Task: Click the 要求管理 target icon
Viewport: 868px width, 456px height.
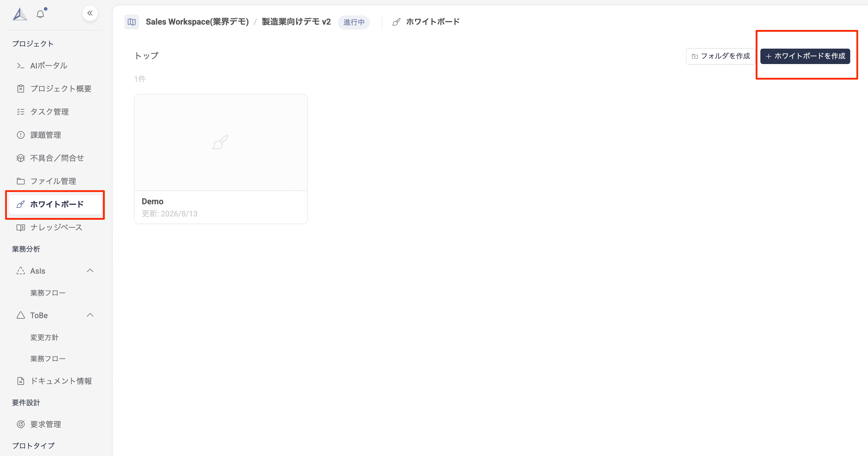Action: pos(20,424)
